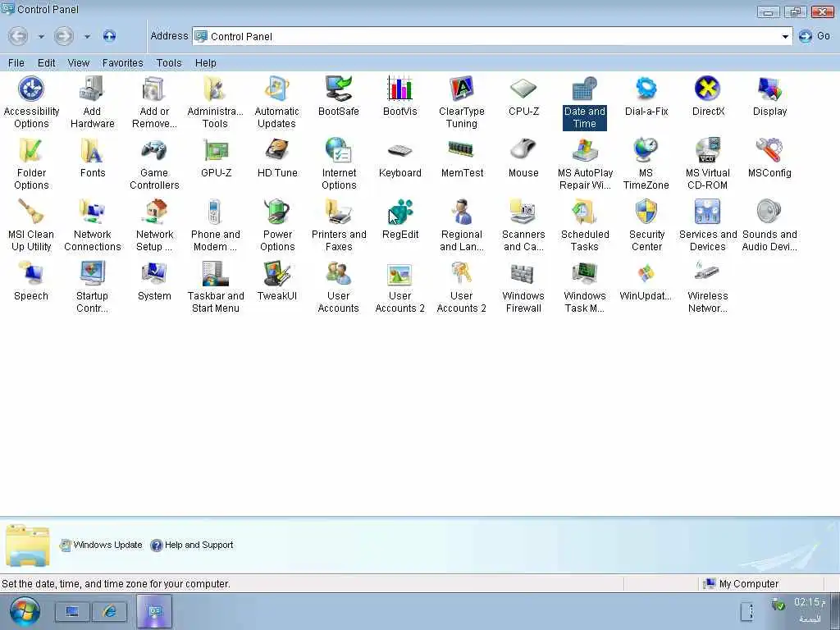Open the Windows Update link
Viewport: 840px width, 630px height.
pyautogui.click(x=101, y=546)
